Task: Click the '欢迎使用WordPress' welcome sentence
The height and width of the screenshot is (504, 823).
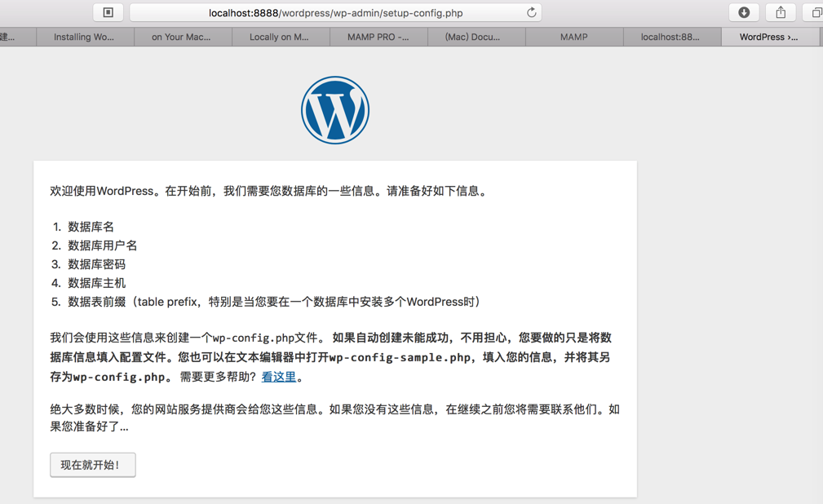Action: [270, 191]
